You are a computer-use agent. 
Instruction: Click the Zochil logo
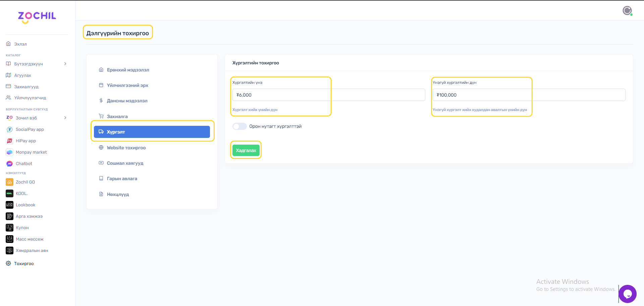coord(37,17)
